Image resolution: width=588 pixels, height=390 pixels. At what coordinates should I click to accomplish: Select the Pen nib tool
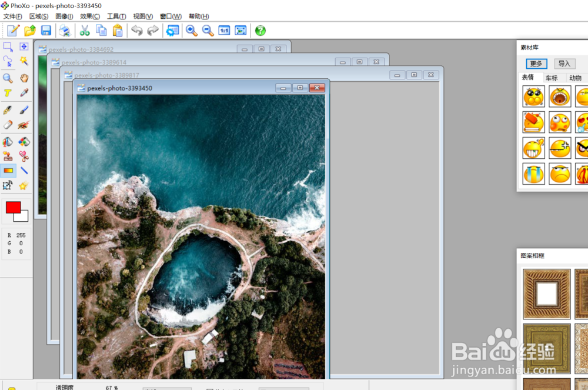(x=8, y=110)
